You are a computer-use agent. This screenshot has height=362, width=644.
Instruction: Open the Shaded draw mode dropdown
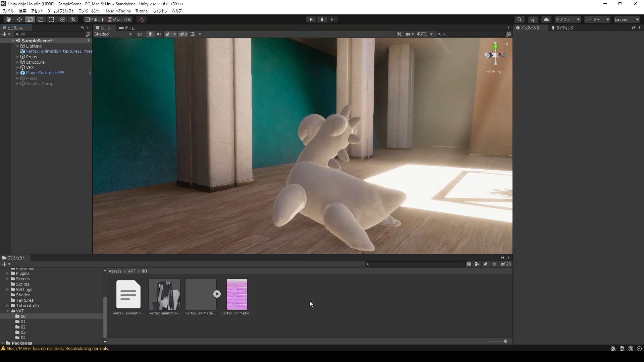coord(113,34)
